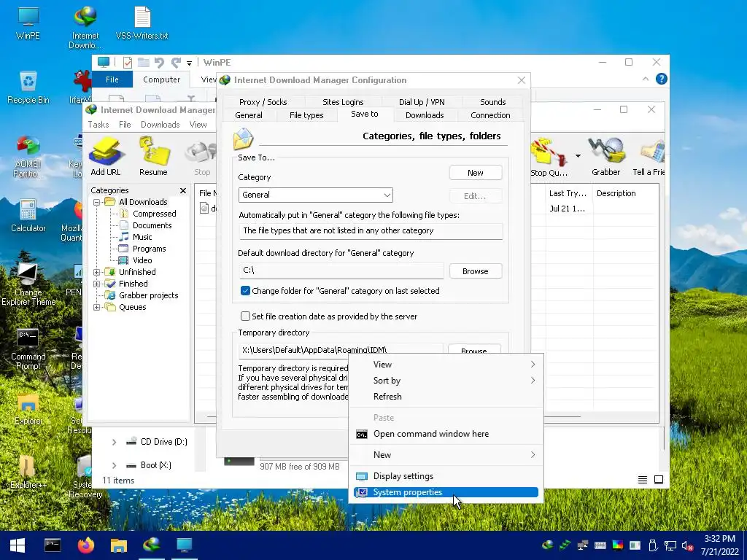The width and height of the screenshot is (747, 560).
Task: Click the keyboard tray icon
Action: click(x=600, y=545)
